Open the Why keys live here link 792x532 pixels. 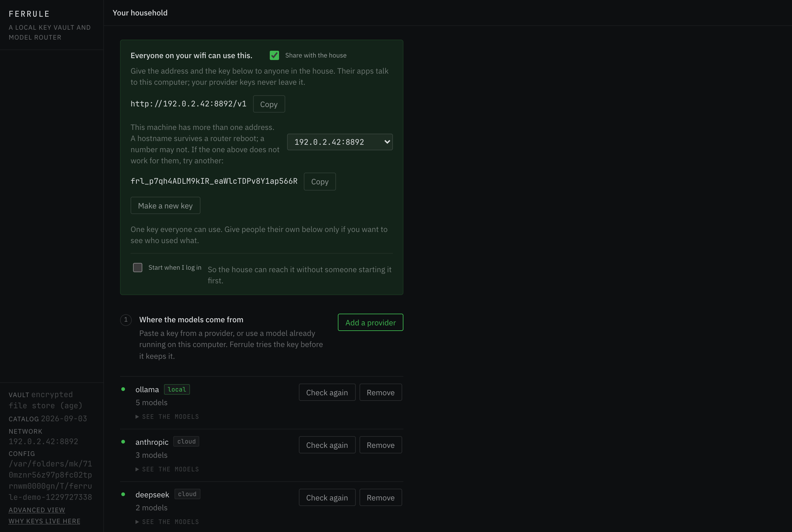[x=45, y=521]
